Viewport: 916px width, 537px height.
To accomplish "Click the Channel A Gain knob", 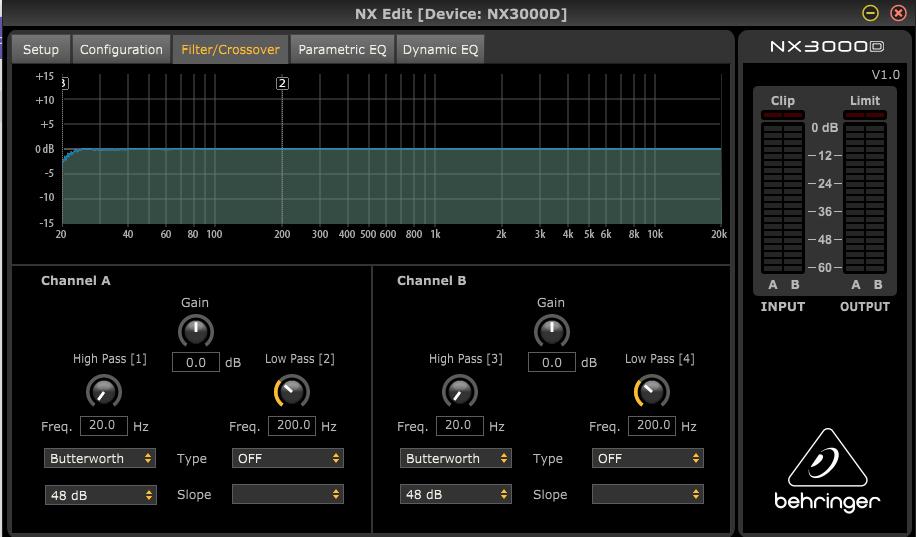I will [195, 331].
